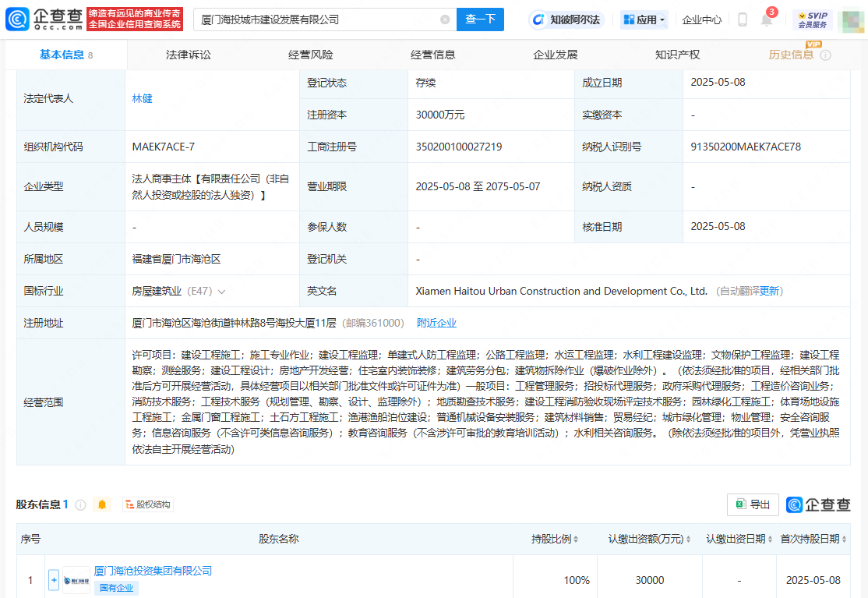Viewport: 868px width, 598px height.
Task: Select organization code MAEK7ACE-7
Action: click(x=164, y=147)
